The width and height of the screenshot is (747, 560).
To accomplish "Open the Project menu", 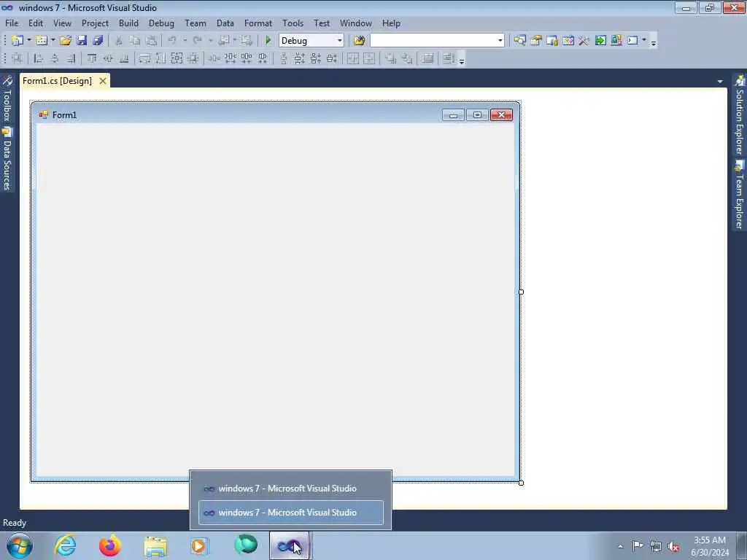I will pos(95,23).
